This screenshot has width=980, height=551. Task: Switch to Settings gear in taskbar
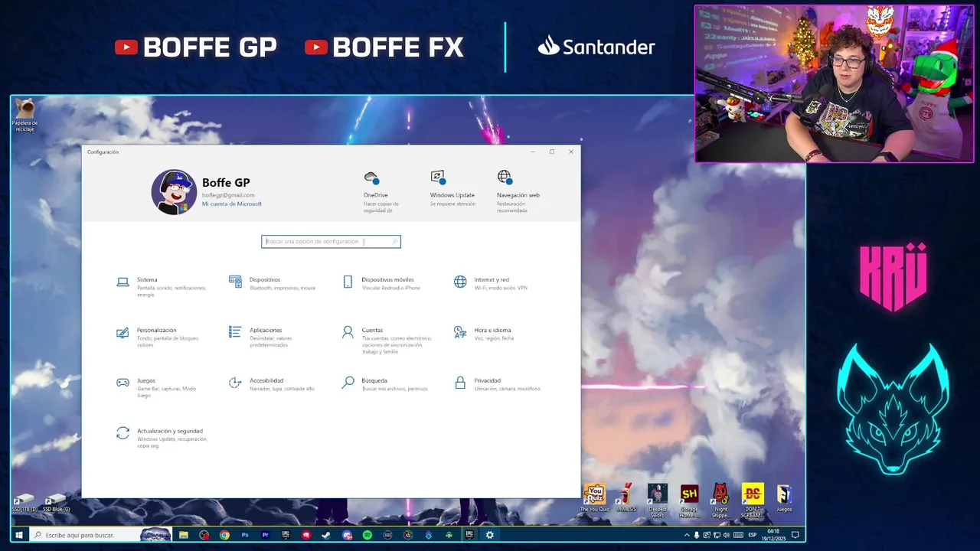pos(490,535)
